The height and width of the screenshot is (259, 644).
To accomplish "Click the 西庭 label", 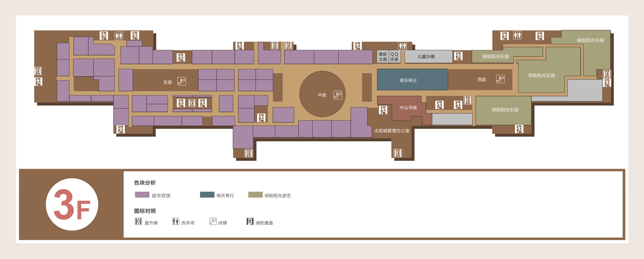I will 482,80.
